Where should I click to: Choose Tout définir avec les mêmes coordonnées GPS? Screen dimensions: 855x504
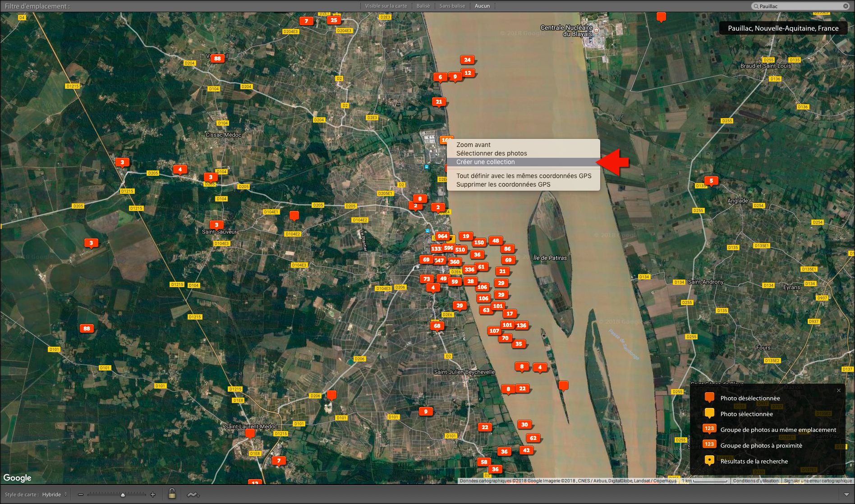[x=523, y=176]
